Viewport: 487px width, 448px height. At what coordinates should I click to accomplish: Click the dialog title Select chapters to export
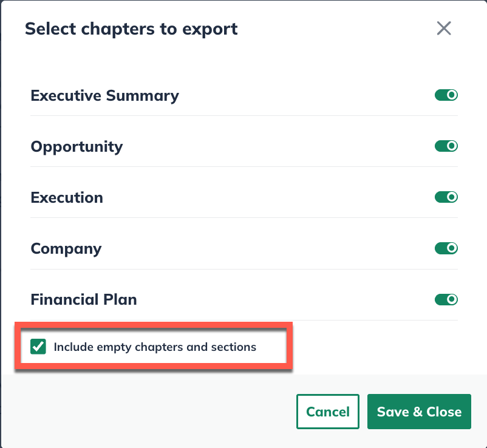131,29
